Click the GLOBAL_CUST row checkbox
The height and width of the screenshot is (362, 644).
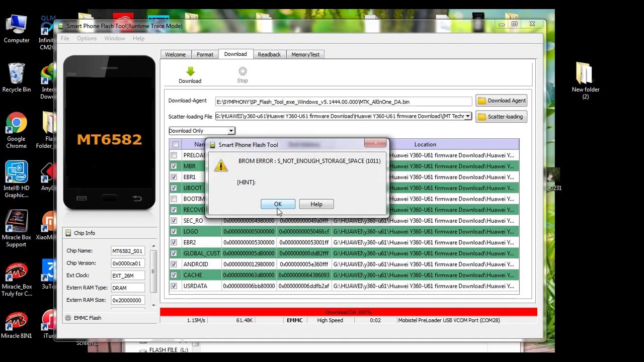click(174, 253)
